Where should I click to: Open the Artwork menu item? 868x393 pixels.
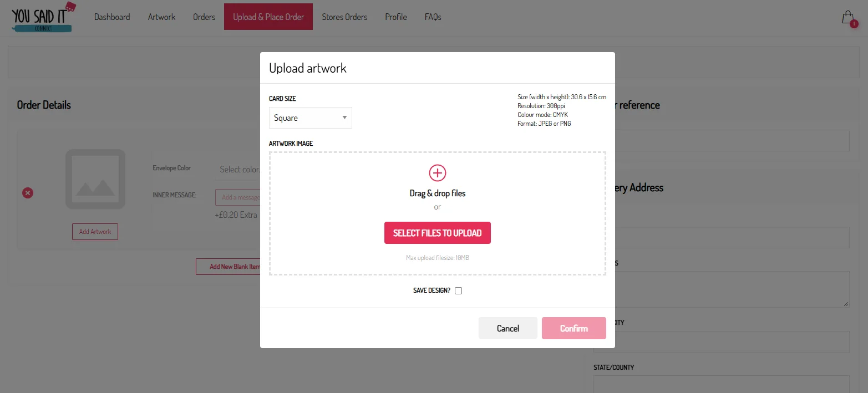pos(161,17)
